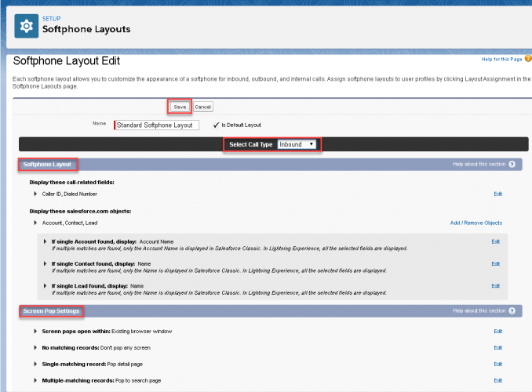The width and height of the screenshot is (532, 392).
Task: Edit the call-related fields
Action: pos(497,193)
